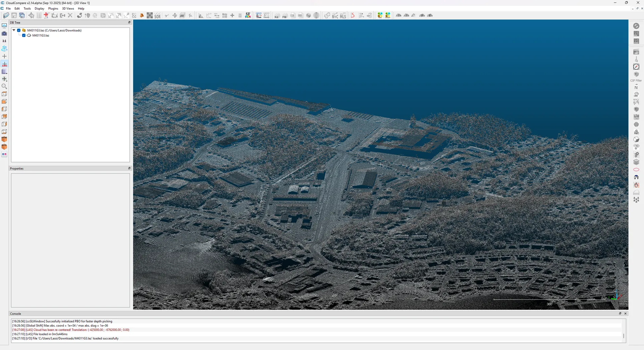
Task: Show the histogram tool icon
Action: [x=201, y=15]
